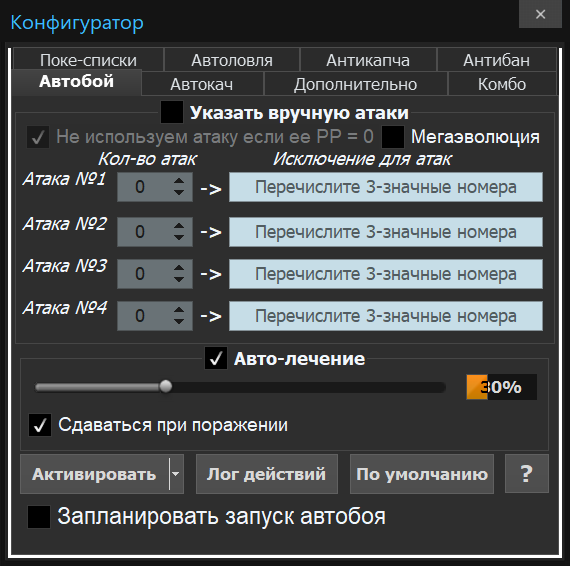Image resolution: width=570 pixels, height=566 pixels.
Task: Click the Конфигуратор window title
Action: tap(77, 23)
